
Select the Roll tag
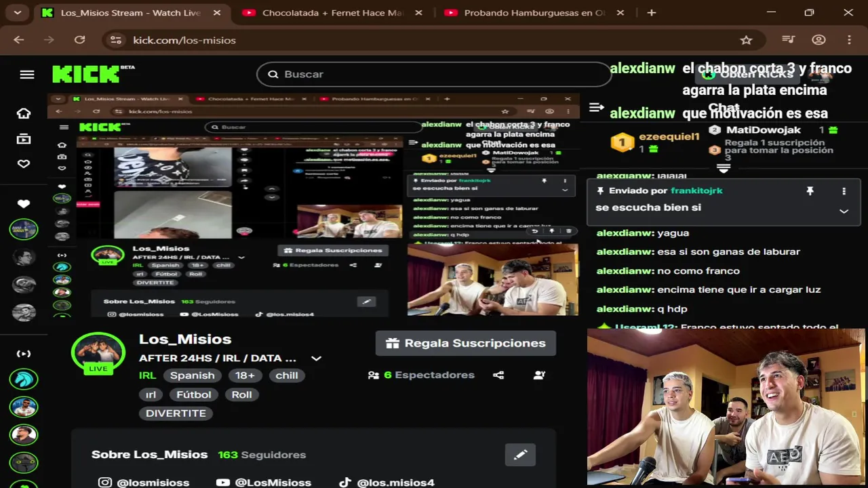tap(241, 394)
